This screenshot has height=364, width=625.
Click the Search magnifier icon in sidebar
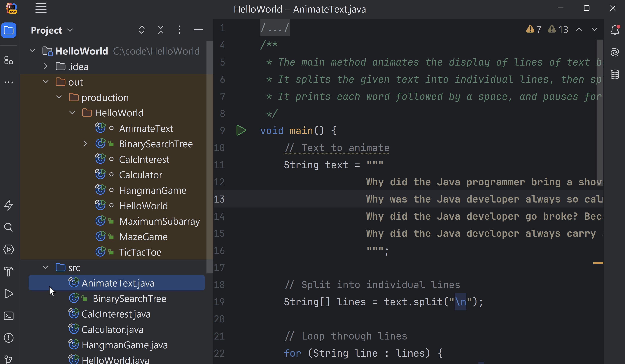click(x=9, y=227)
